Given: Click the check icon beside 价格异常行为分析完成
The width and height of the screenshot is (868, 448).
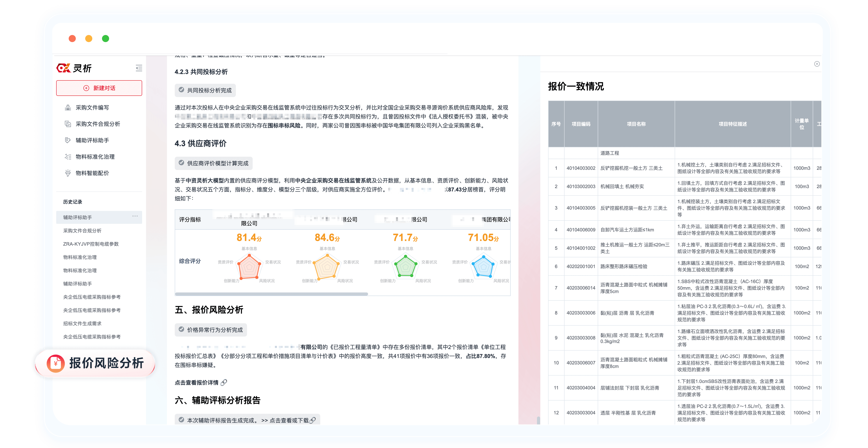Looking at the screenshot, I should 181,329.
